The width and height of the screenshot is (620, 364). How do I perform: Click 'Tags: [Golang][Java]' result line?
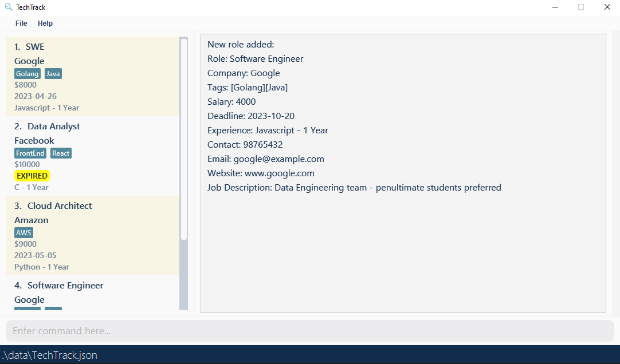[248, 87]
